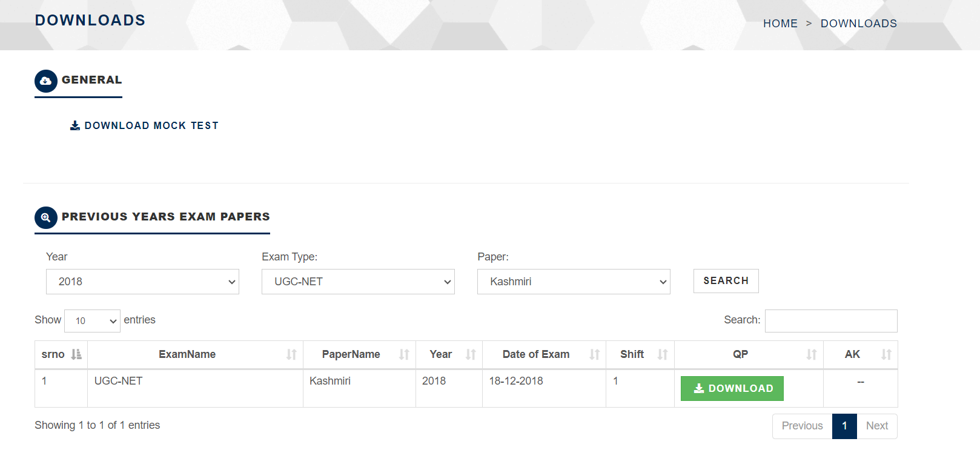Sort by QP column arrows
This screenshot has width=980, height=450.
[812, 354]
